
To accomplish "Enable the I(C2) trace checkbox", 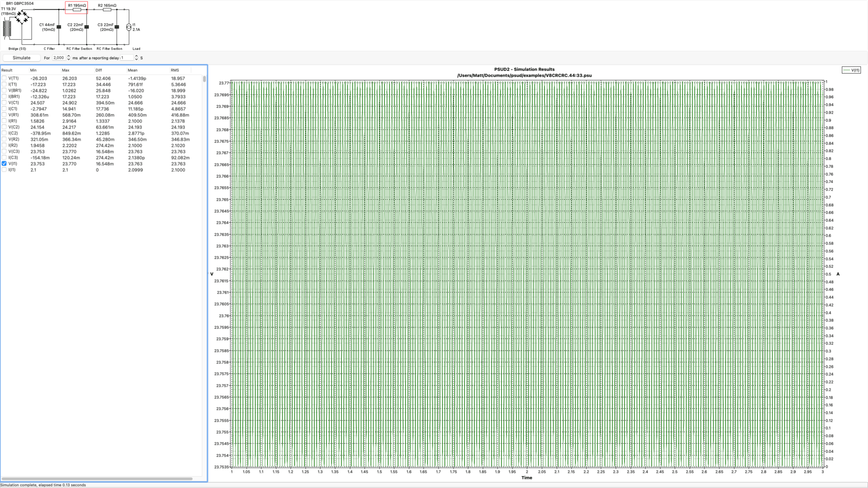I will (4, 133).
